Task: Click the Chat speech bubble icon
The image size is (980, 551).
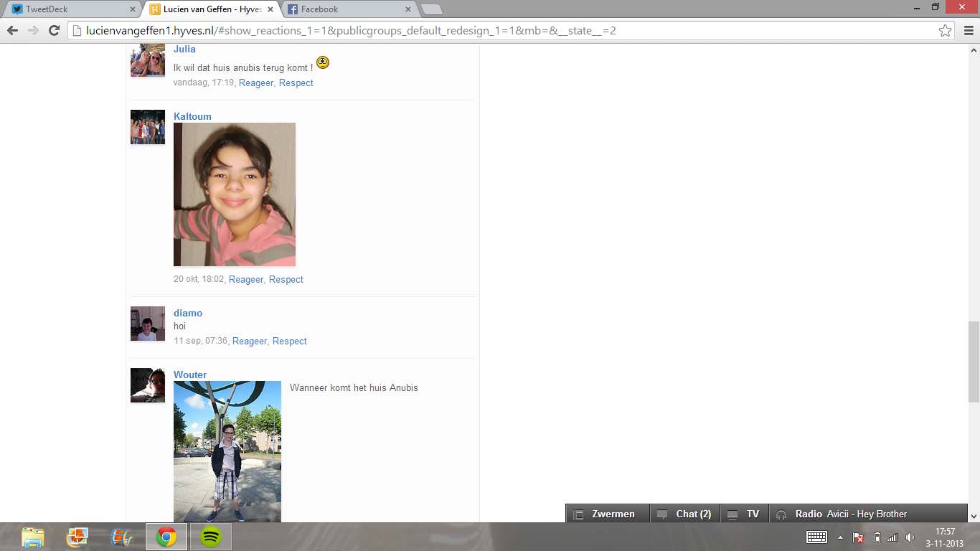Action: click(662, 514)
